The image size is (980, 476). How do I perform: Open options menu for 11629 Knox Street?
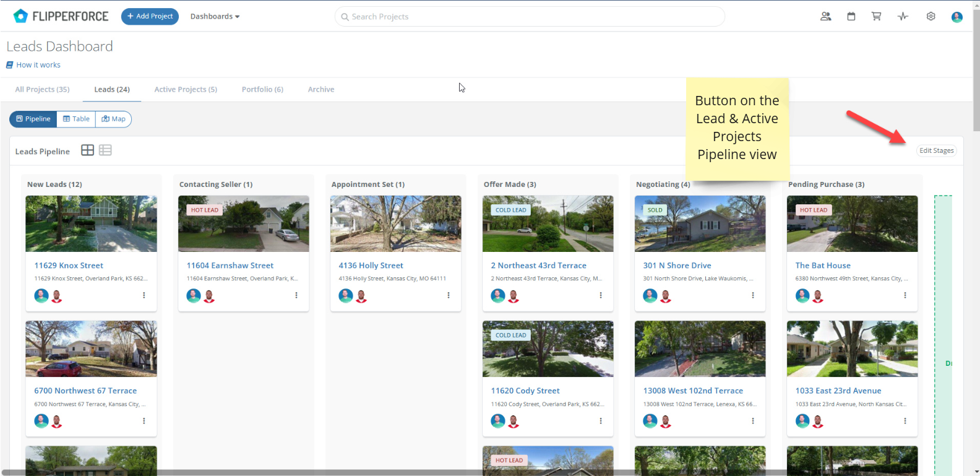(144, 295)
